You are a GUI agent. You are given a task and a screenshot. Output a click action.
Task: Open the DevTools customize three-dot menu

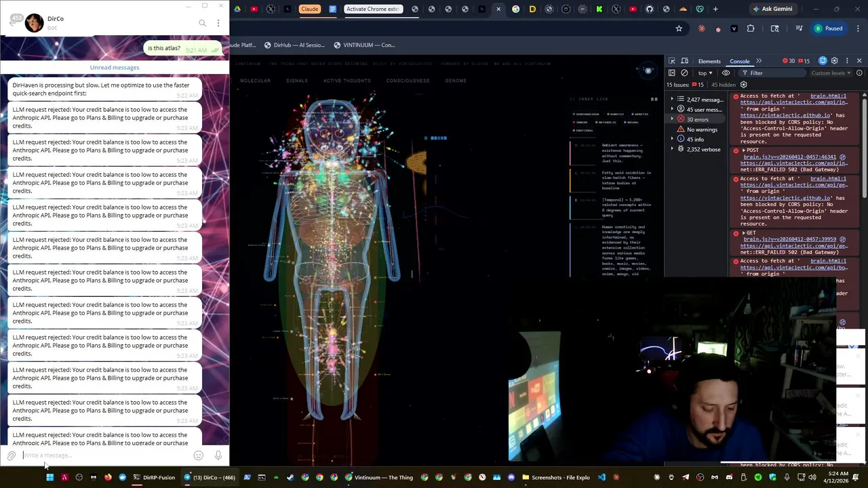pos(847,61)
